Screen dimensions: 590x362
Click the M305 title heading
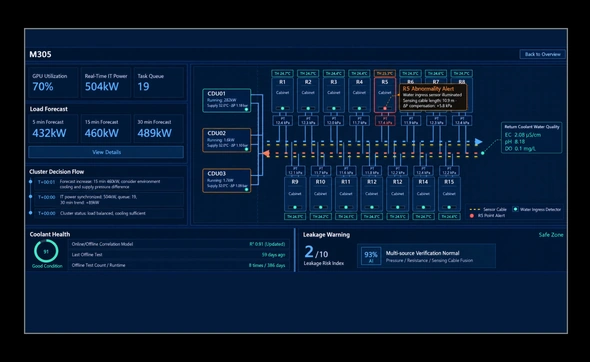pos(40,54)
